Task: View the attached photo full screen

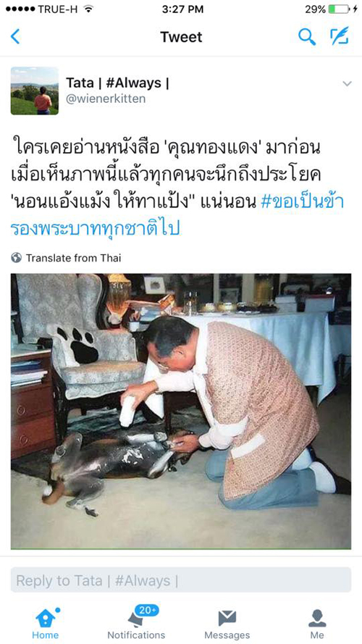Action: tap(181, 411)
